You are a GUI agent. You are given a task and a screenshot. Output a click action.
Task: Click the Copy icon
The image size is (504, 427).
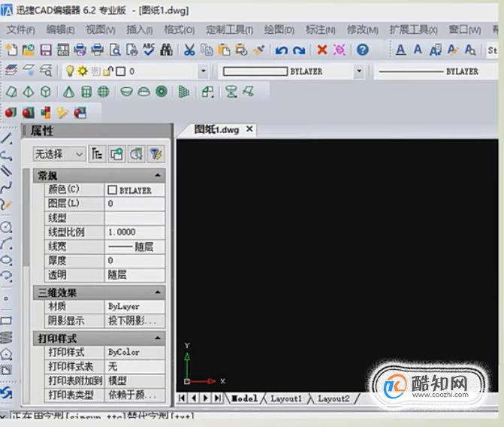pos(207,50)
